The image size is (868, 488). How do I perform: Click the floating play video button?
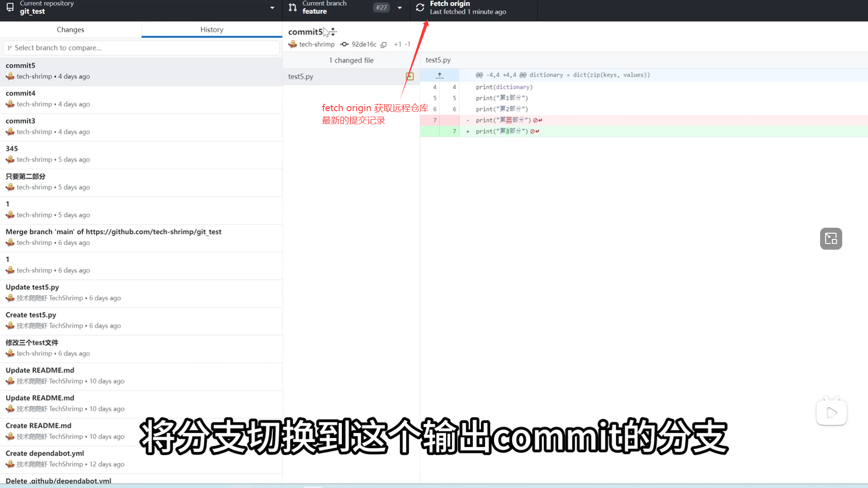831,412
